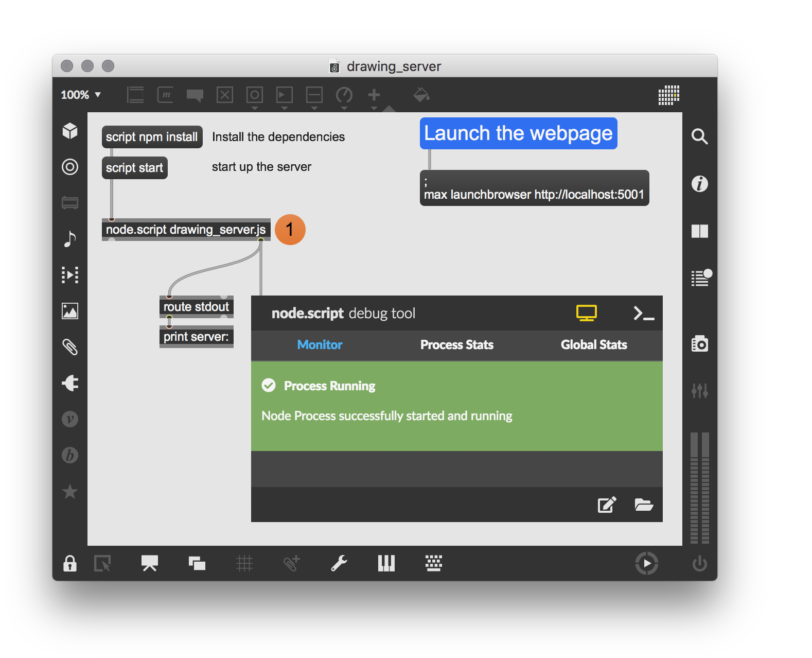Toggle the patcher lock icon
The width and height of the screenshot is (812, 658).
click(x=70, y=564)
